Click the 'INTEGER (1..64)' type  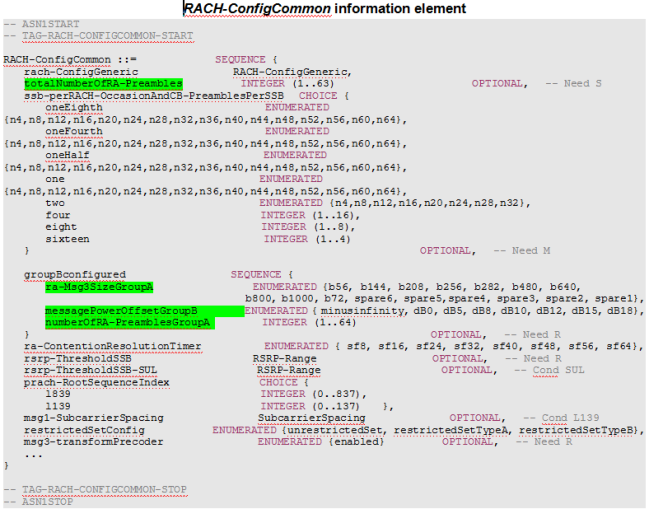(x=309, y=323)
